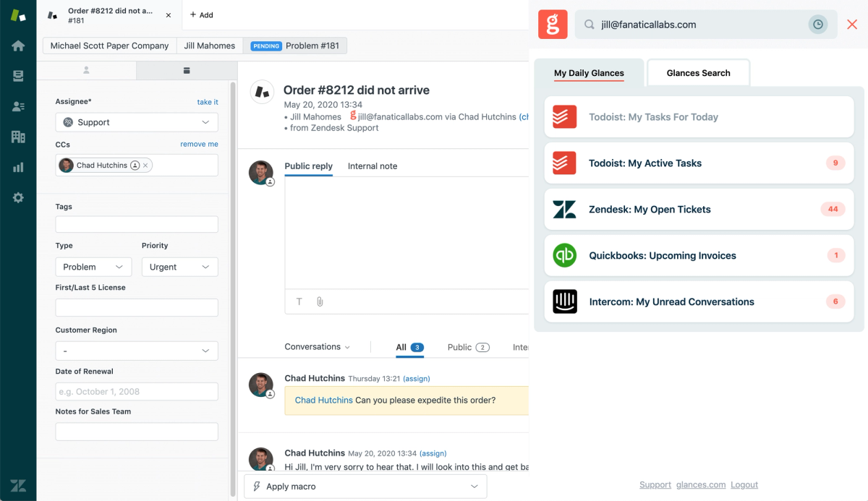Open the Support link in Glances footer
The image size is (868, 501).
[x=655, y=484]
